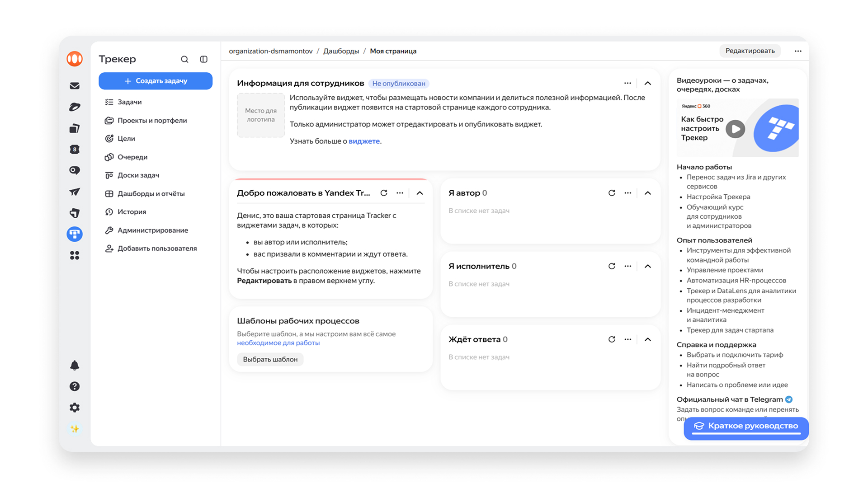Open the all-services grid icon

pyautogui.click(x=75, y=255)
